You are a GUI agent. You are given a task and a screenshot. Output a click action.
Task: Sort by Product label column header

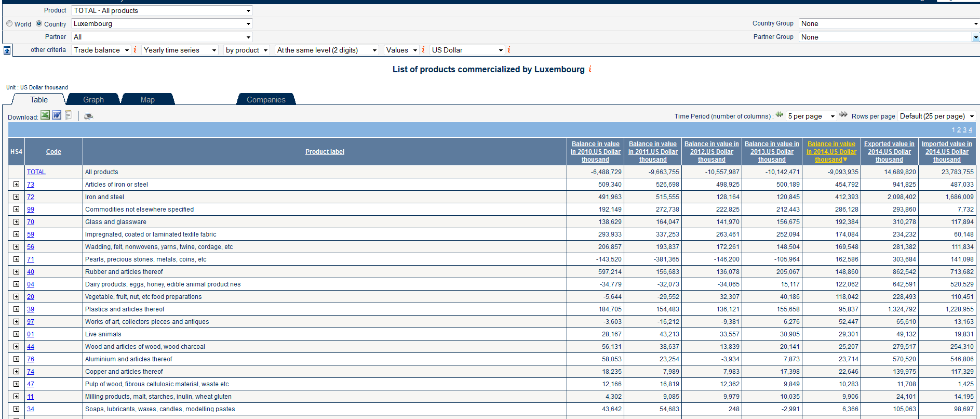point(325,152)
